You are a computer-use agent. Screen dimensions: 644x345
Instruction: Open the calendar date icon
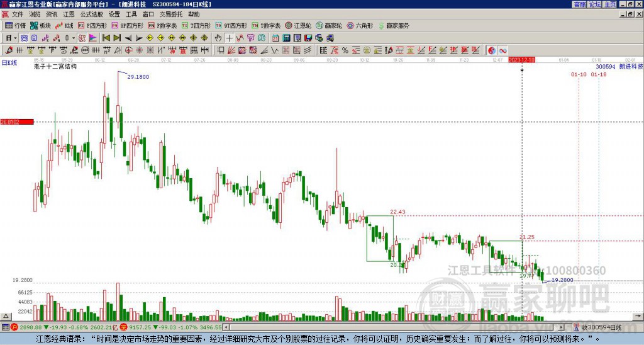[275, 38]
